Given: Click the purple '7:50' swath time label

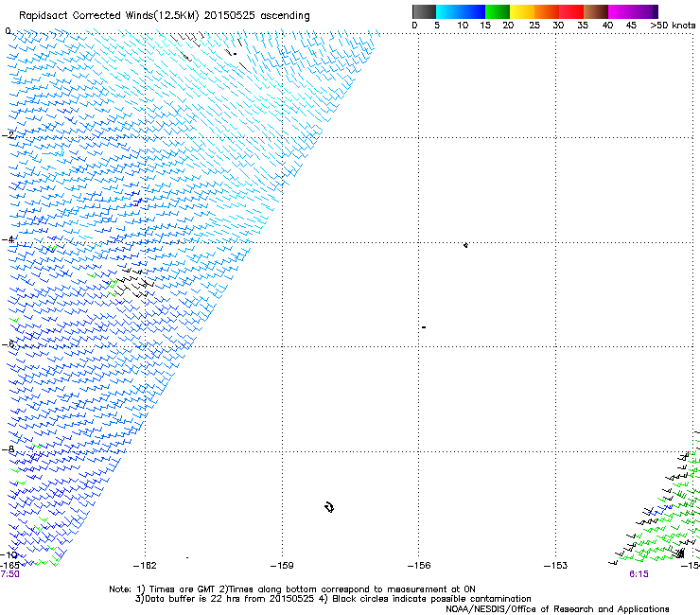Looking at the screenshot, I should [x=9, y=574].
